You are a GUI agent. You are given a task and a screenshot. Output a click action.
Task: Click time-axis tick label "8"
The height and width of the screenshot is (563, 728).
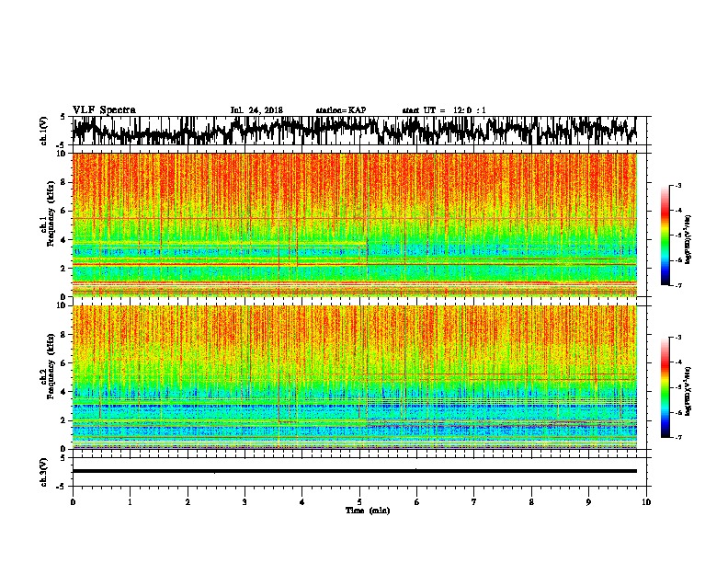click(x=531, y=502)
